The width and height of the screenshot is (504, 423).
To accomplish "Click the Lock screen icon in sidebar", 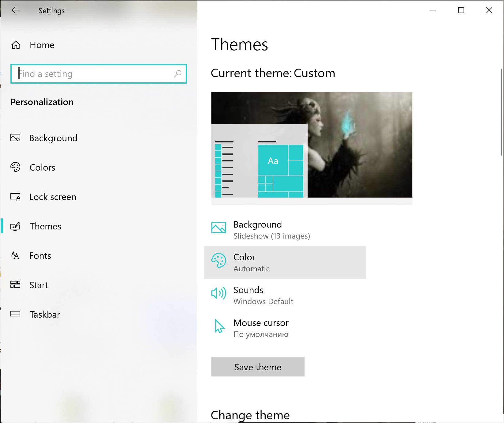I will [15, 197].
